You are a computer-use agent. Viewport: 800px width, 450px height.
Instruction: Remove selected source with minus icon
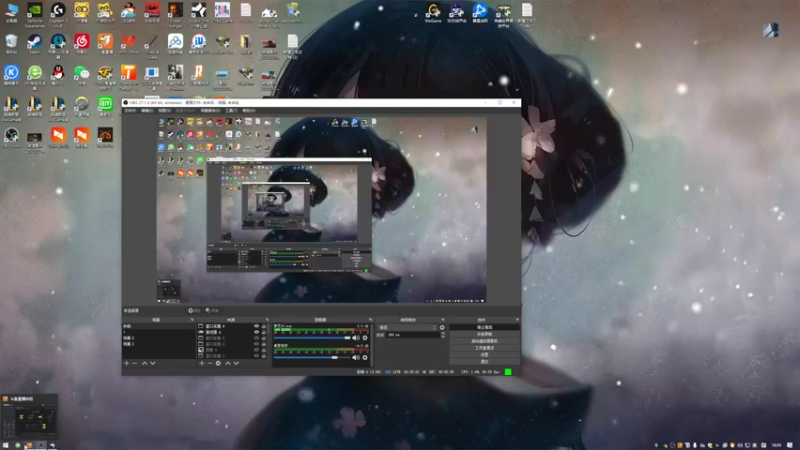(x=210, y=363)
